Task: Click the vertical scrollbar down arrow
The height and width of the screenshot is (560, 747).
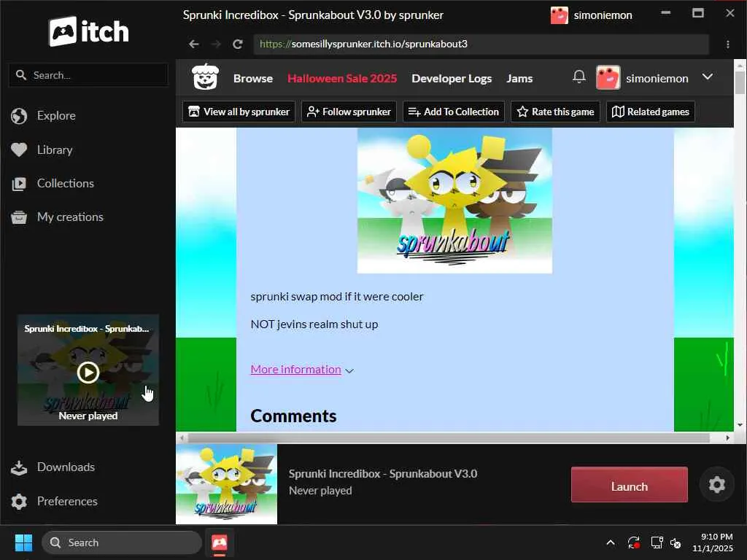Action: (740, 425)
